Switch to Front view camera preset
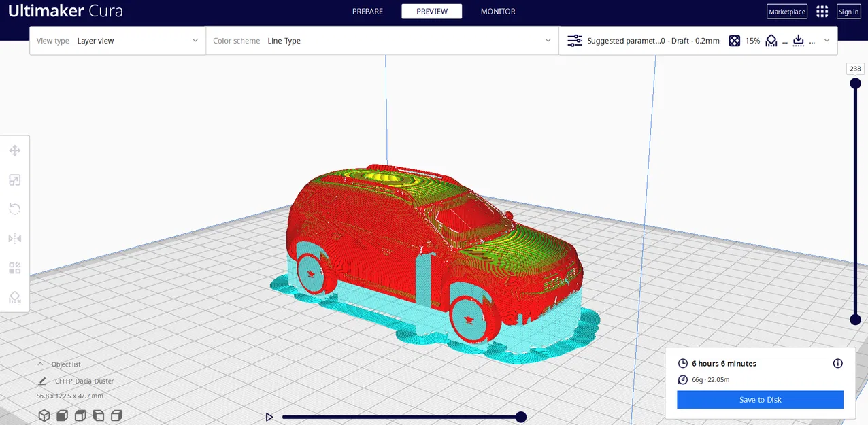The height and width of the screenshot is (425, 868). (x=62, y=415)
